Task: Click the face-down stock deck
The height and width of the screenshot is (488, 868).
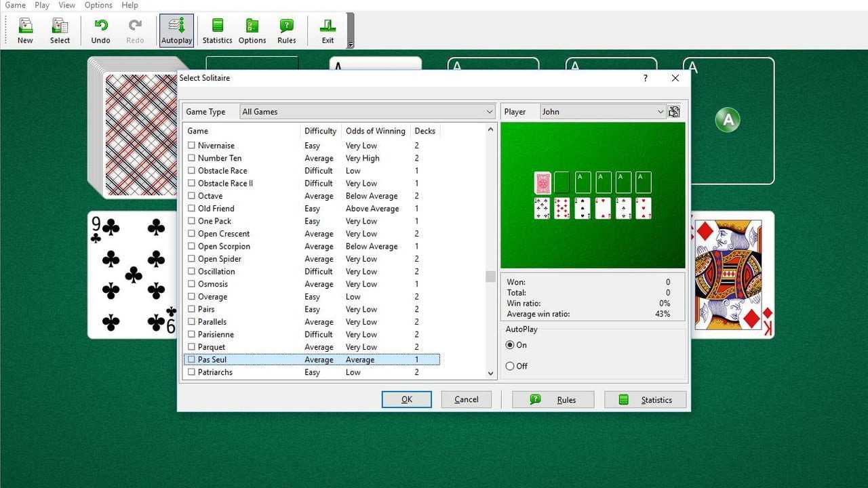Action: 138,129
